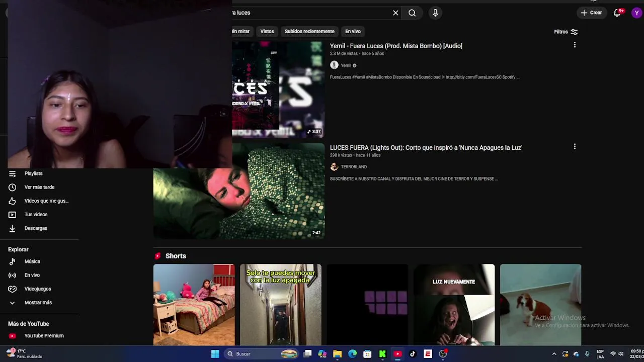Open File Explorer from the taskbar

(x=337, y=354)
